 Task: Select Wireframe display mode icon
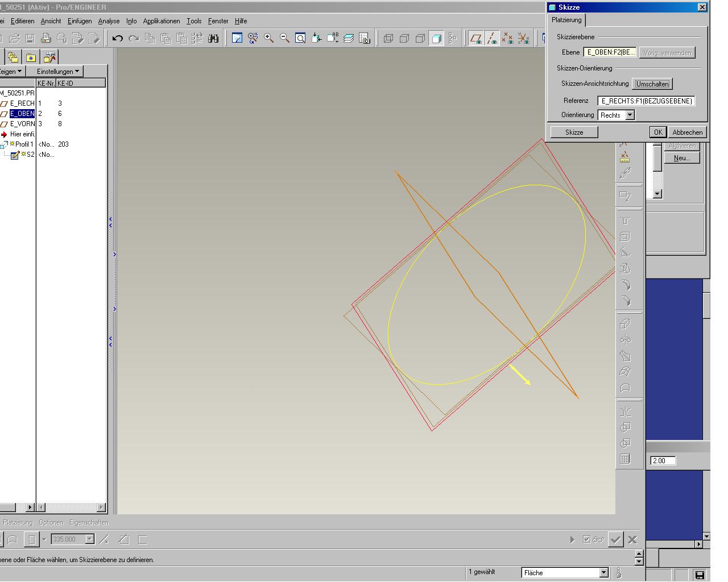[x=388, y=39]
